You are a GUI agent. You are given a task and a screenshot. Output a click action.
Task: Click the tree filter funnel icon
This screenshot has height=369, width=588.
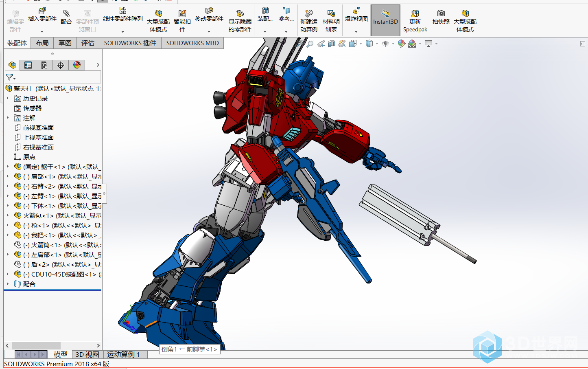pos(10,77)
